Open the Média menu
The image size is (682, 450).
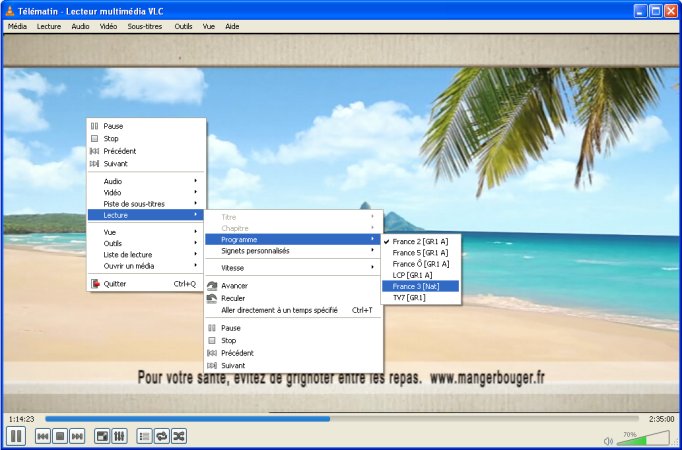click(x=17, y=27)
